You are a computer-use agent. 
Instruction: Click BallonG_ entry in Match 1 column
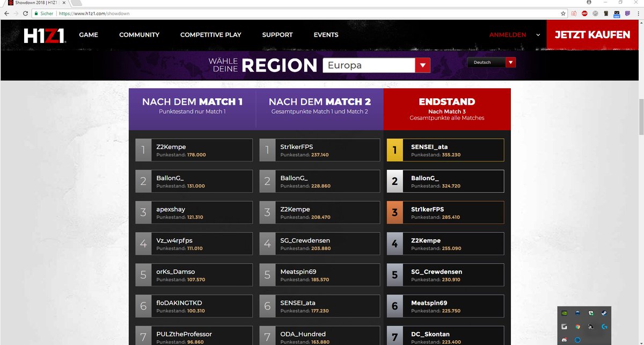pos(194,181)
